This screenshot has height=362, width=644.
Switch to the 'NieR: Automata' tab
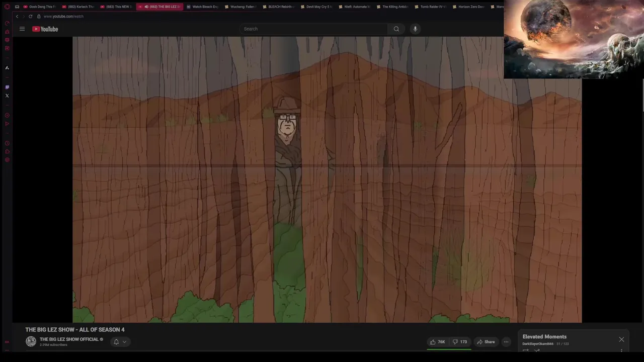click(x=355, y=7)
